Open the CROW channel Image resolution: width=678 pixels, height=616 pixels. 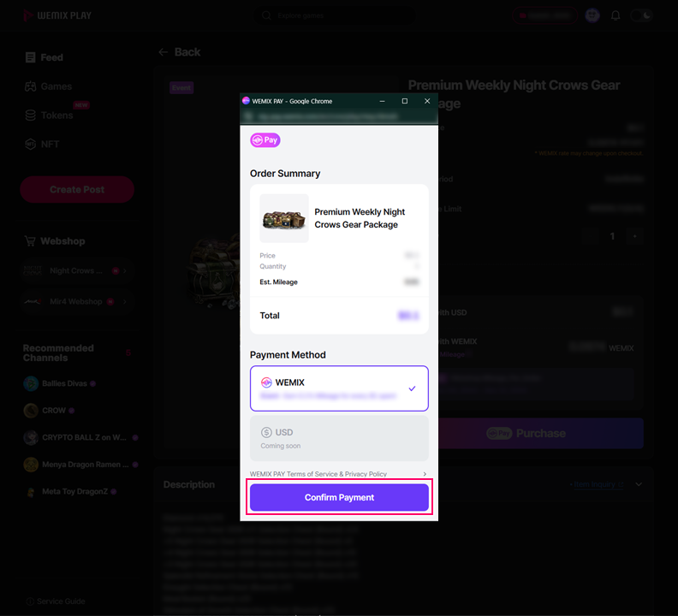pyautogui.click(x=49, y=410)
